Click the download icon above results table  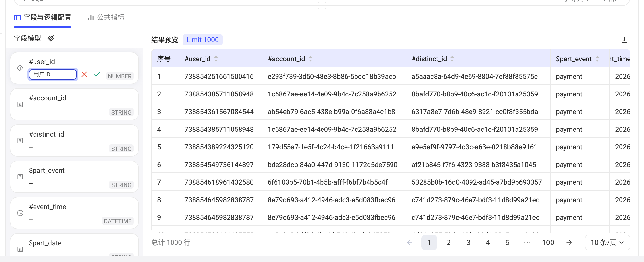pyautogui.click(x=624, y=40)
